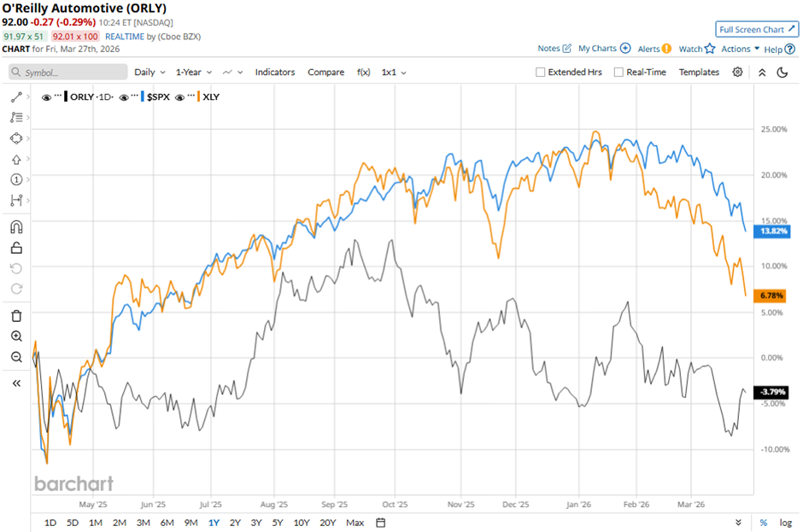The image size is (803, 532).
Task: Click the ORLY black color swatch
Action: click(x=66, y=96)
